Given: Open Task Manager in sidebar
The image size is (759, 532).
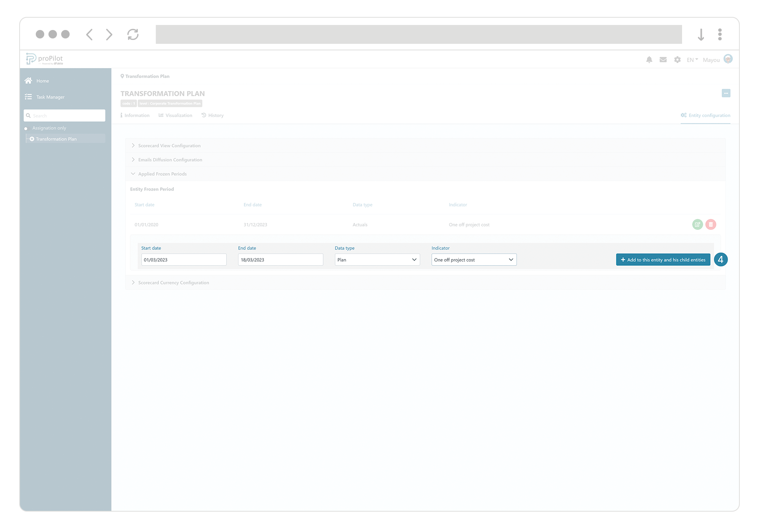Looking at the screenshot, I should [50, 97].
